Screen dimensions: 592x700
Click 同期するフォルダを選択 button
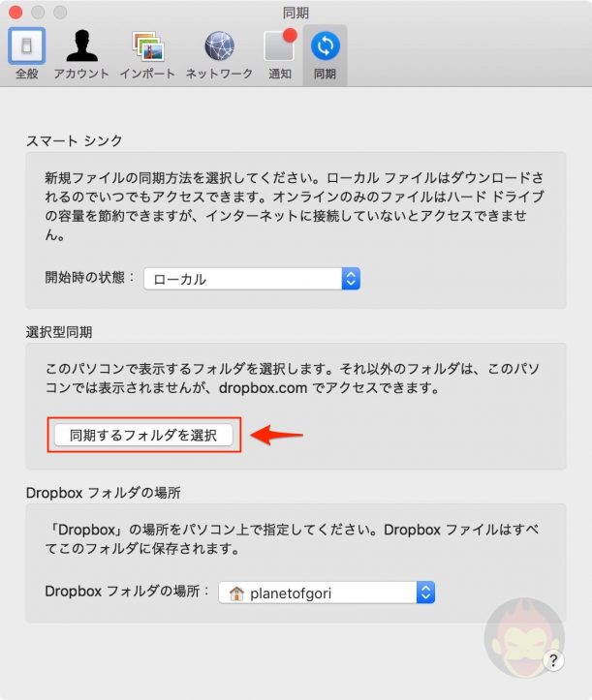(143, 436)
